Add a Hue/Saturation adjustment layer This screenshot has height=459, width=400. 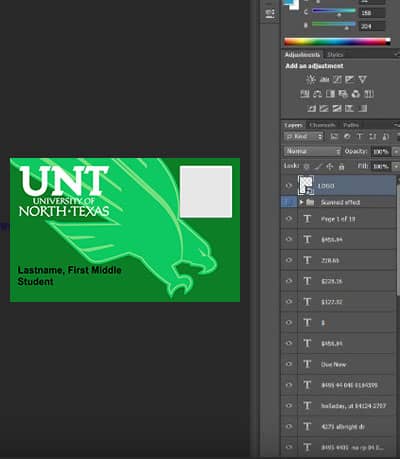305,94
